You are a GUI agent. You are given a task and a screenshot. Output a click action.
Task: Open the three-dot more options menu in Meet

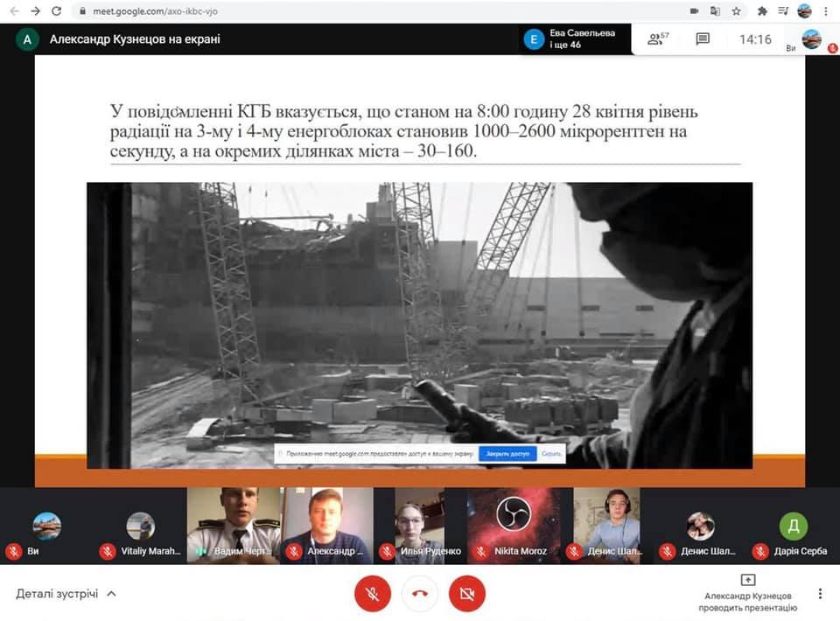[x=820, y=594]
